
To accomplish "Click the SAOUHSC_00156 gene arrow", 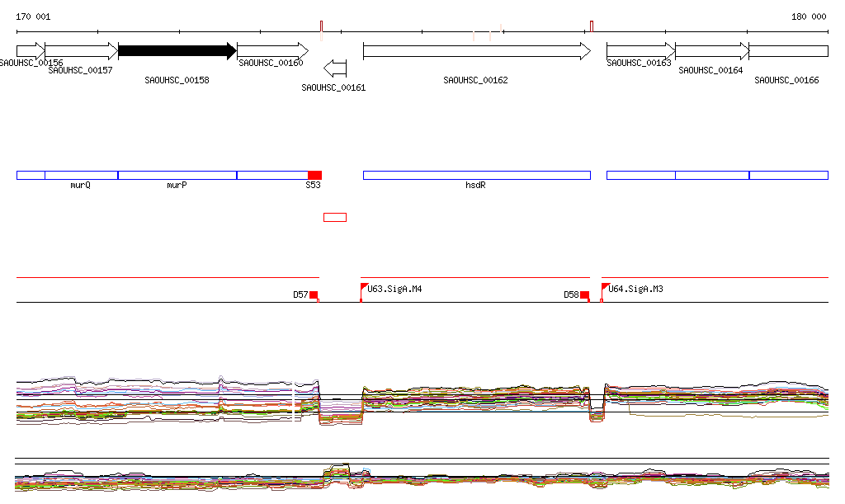I will [x=31, y=51].
